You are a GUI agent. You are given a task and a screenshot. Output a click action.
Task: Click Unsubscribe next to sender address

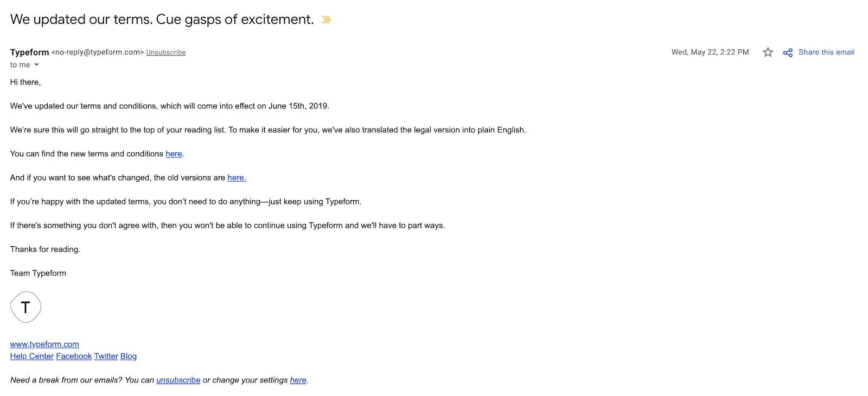tap(166, 53)
